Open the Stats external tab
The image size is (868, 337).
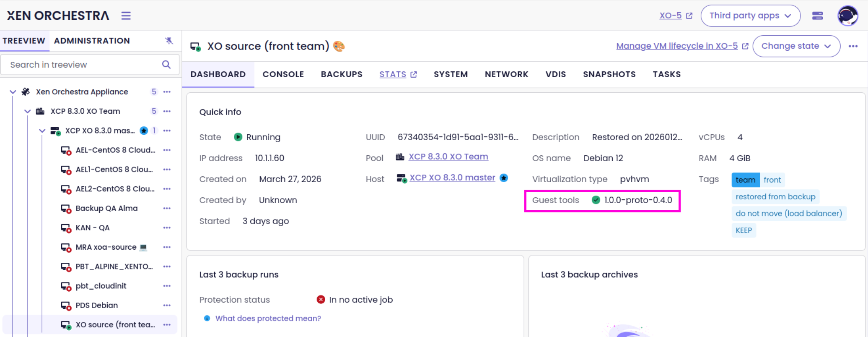click(x=398, y=74)
